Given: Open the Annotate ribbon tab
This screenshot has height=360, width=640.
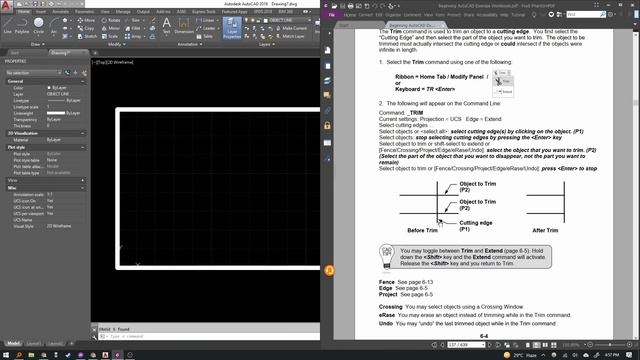Looking at the screenshot, I should (60, 12).
